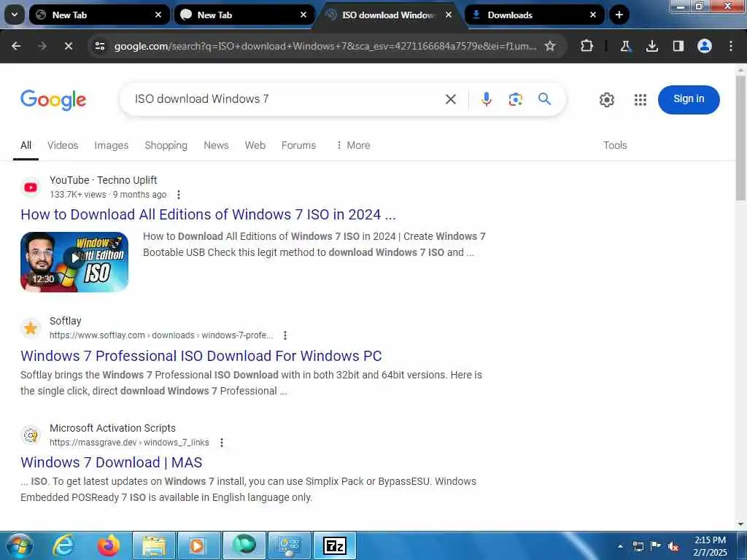Image resolution: width=747 pixels, height=560 pixels.
Task: Select the Web search filter
Action: pos(255,145)
